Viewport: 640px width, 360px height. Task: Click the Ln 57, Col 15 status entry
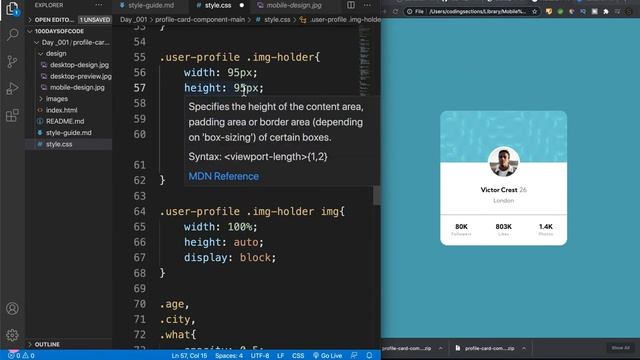coord(189,356)
